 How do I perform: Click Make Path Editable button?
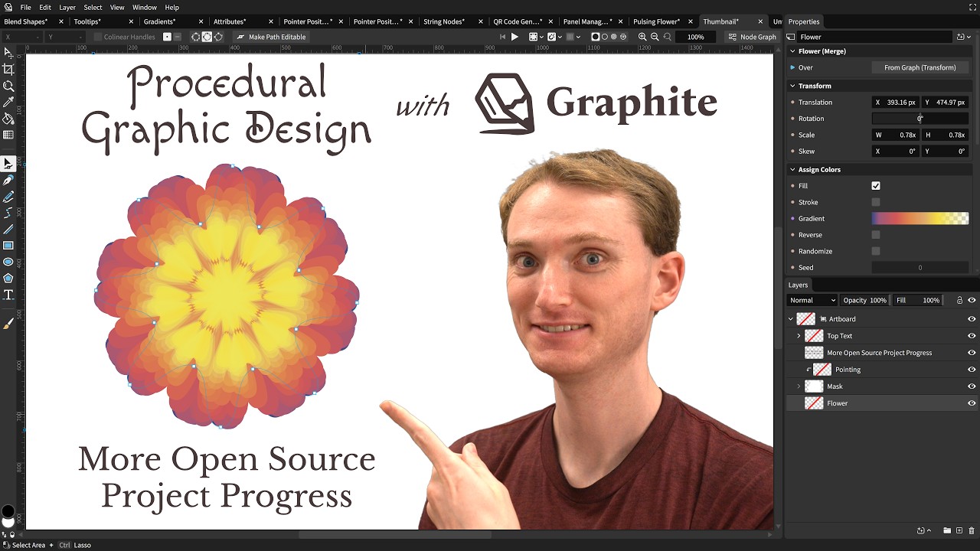(270, 37)
